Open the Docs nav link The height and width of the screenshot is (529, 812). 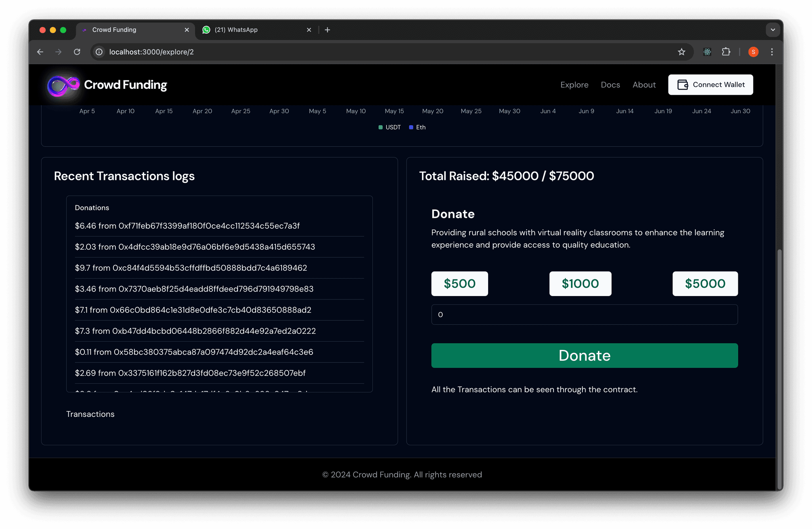pyautogui.click(x=610, y=85)
